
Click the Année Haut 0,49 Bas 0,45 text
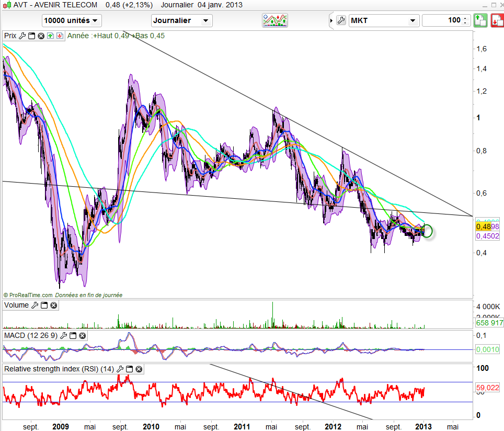116,36
